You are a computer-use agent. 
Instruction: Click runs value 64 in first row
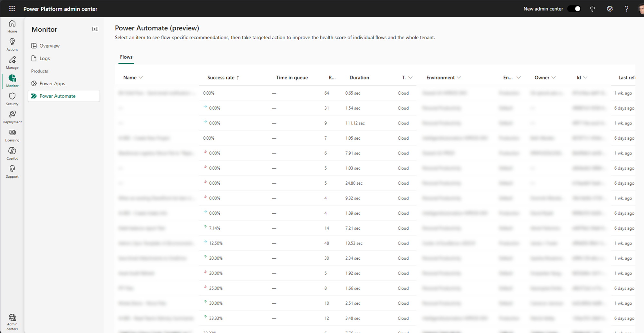click(x=327, y=93)
